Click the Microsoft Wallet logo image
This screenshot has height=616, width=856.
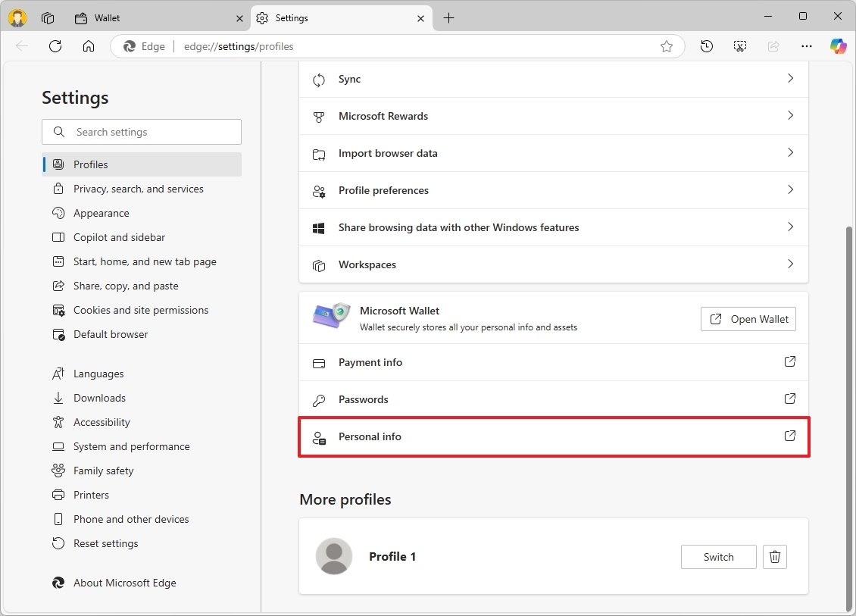click(x=331, y=315)
